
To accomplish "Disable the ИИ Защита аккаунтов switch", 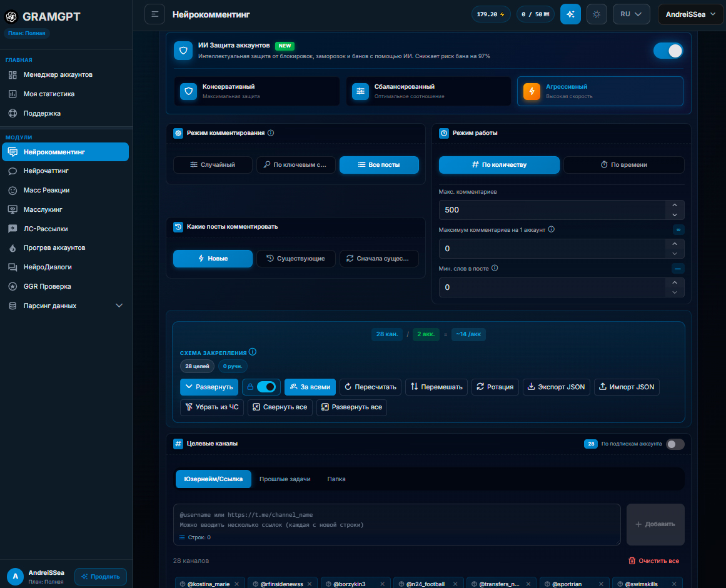I will click(668, 51).
